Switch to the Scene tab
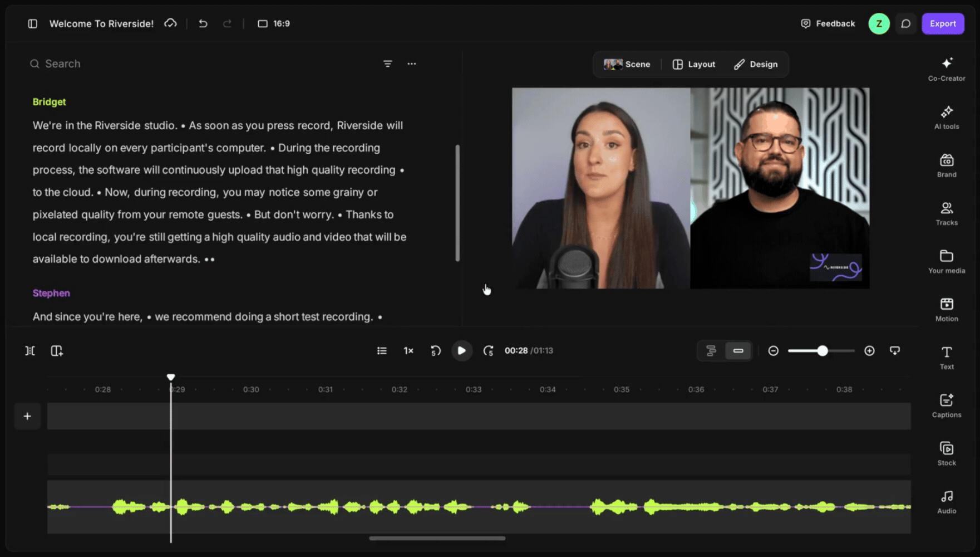Image resolution: width=980 pixels, height=557 pixels. click(x=627, y=64)
